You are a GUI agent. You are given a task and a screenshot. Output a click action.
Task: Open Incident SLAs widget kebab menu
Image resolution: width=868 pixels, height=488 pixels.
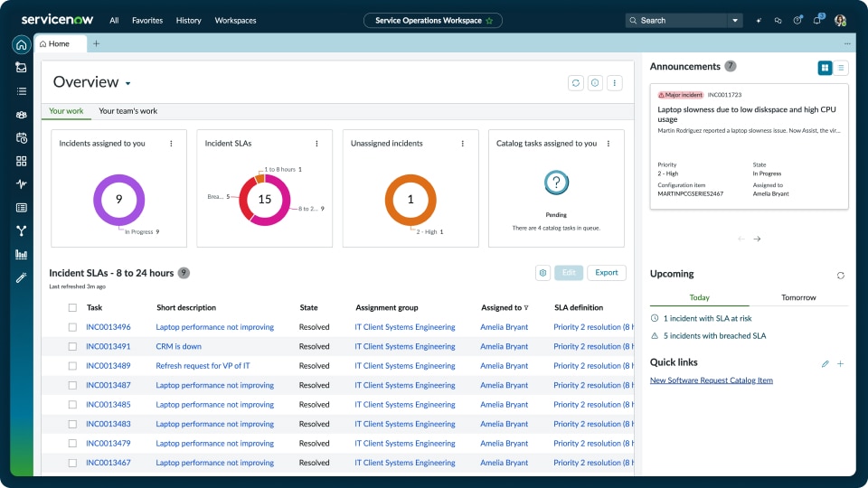point(316,144)
